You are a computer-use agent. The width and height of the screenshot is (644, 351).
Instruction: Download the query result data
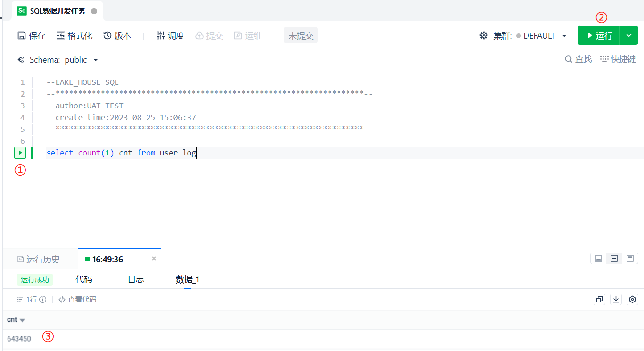tap(616, 300)
